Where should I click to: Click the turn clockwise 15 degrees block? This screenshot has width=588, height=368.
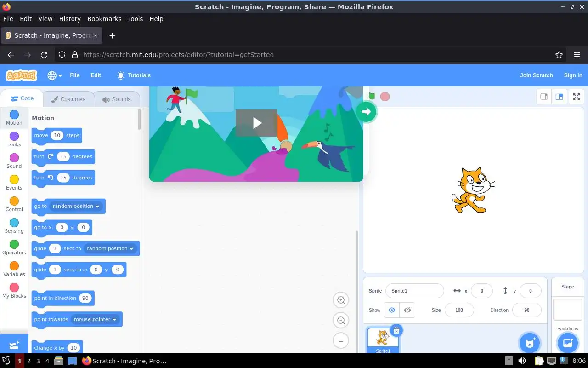(63, 156)
